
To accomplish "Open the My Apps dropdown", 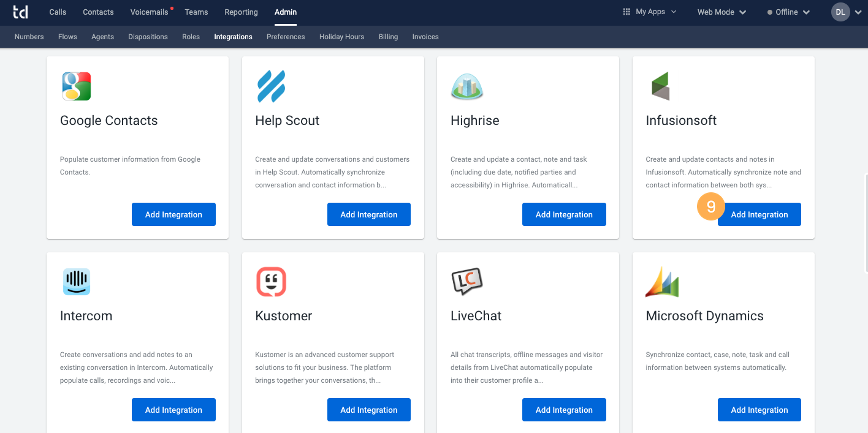I will pos(650,12).
